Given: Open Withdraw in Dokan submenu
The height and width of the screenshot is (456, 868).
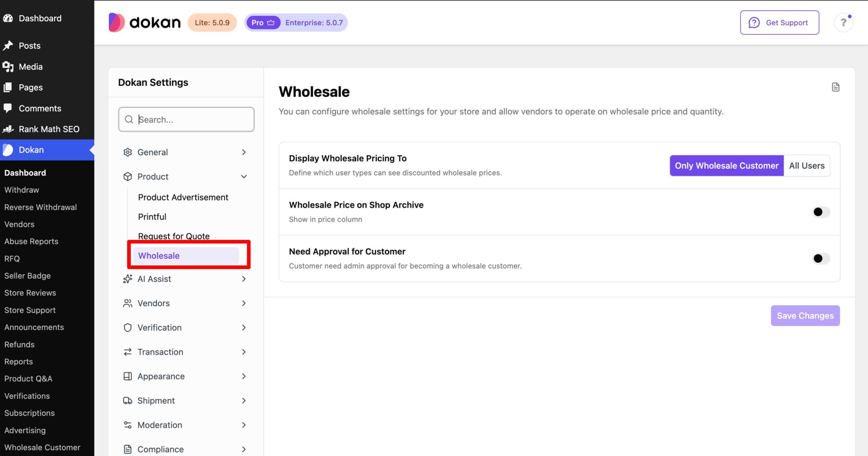Looking at the screenshot, I should (22, 190).
